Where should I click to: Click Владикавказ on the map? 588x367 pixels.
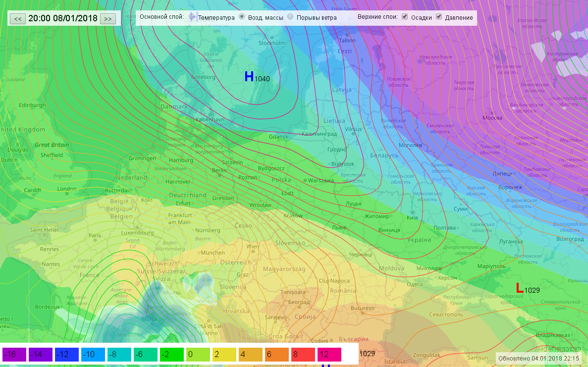pyautogui.click(x=553, y=335)
